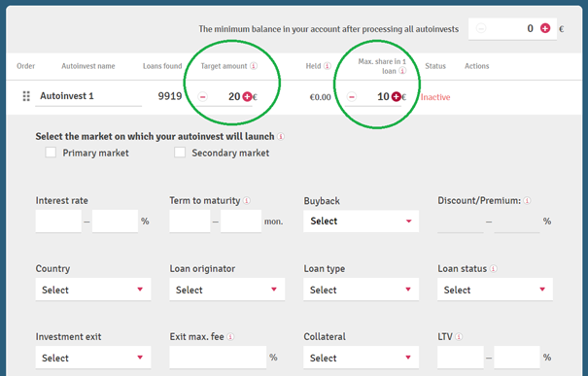The image size is (588, 376).
Task: Click the Exit max. fee input field
Action: pyautogui.click(x=218, y=358)
